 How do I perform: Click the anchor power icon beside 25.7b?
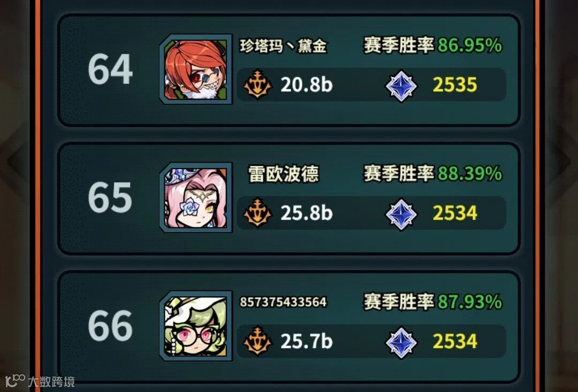coord(257,341)
